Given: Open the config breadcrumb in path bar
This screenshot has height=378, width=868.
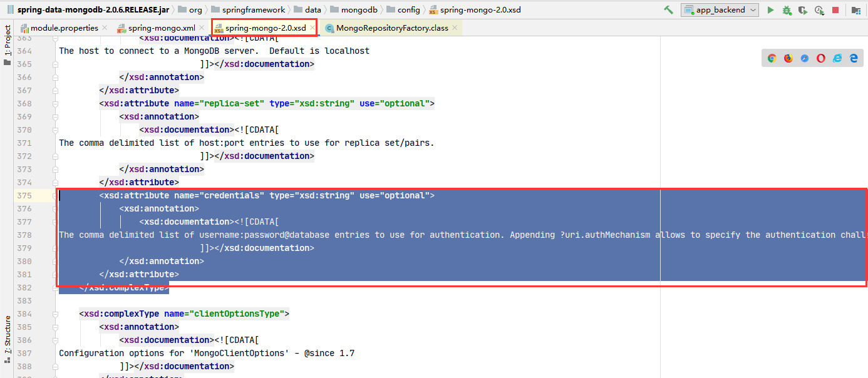Looking at the screenshot, I should pos(408,9).
